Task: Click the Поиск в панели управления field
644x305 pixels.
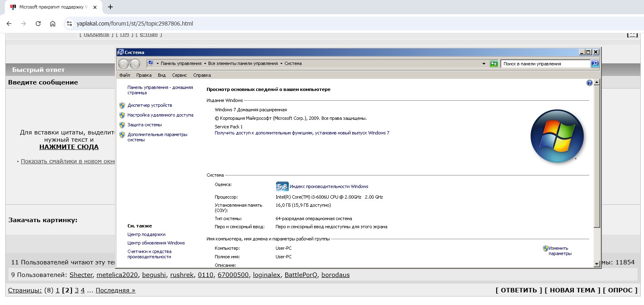Action: (x=545, y=64)
